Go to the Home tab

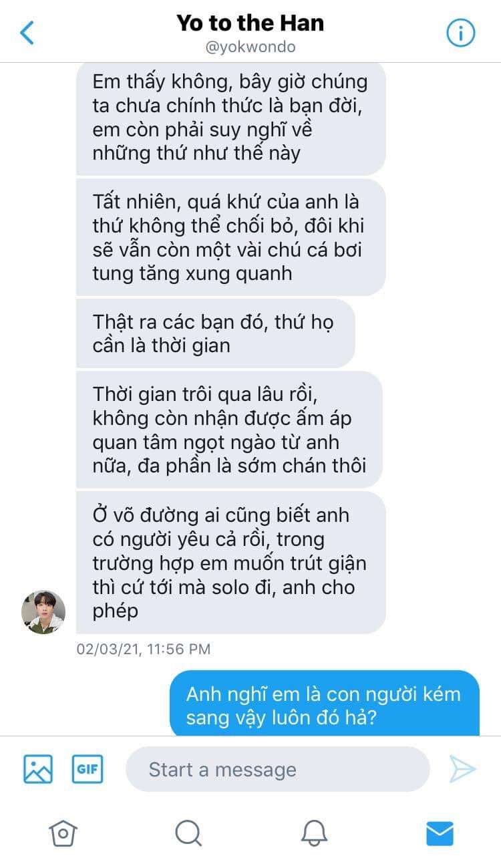(x=63, y=833)
